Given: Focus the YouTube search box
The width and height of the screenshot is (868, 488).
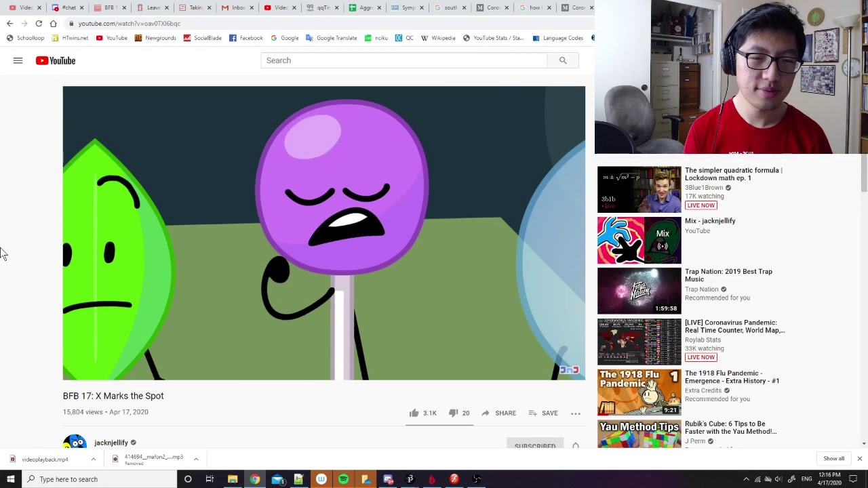Looking at the screenshot, I should pyautogui.click(x=404, y=60).
